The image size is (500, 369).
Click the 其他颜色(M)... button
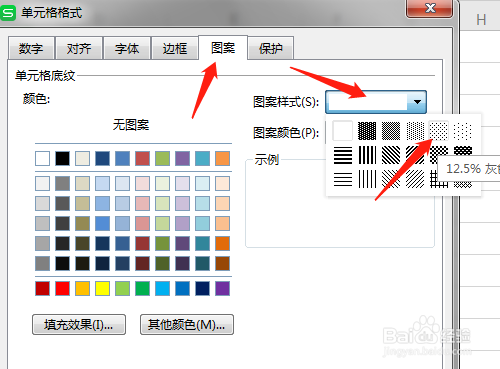(187, 324)
